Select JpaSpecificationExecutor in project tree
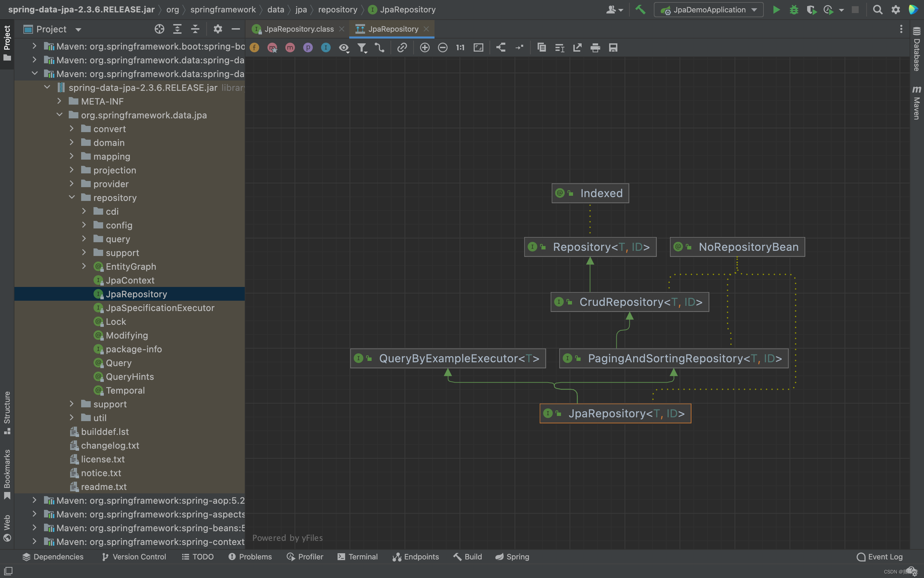This screenshot has width=924, height=578. click(x=160, y=308)
